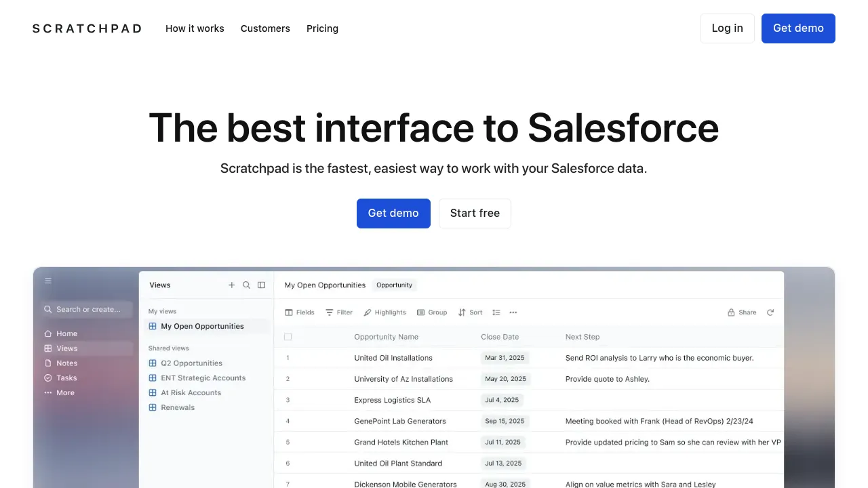Open At Risk Accounts view
868x488 pixels.
coord(185,393)
